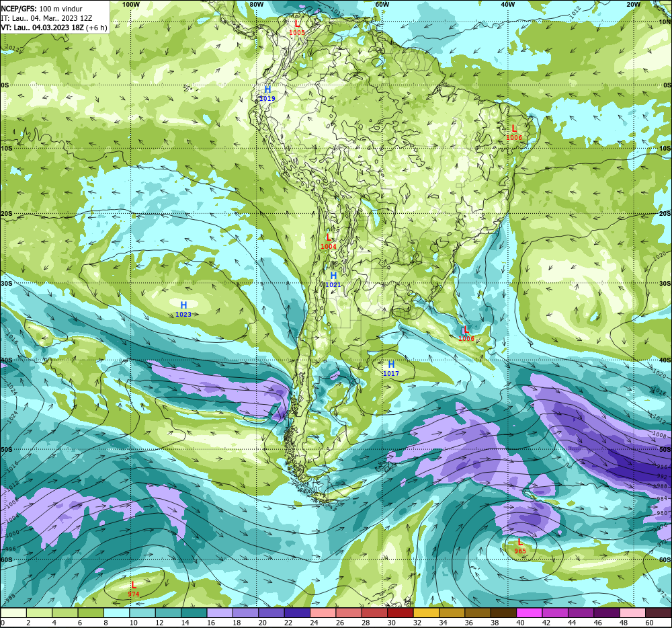Pick the light pink swatch between 48 and 60
The height and width of the screenshot is (628, 672).
(632, 613)
